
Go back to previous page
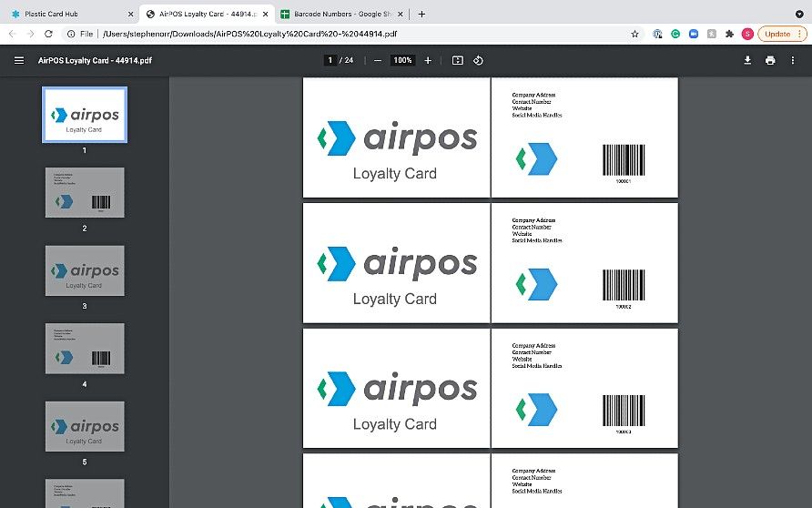click(13, 34)
